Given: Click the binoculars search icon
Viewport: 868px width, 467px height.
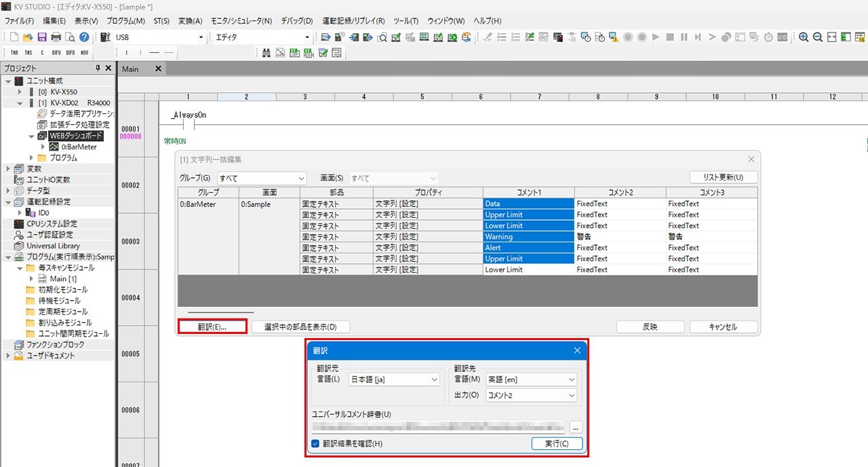Looking at the screenshot, I should click(267, 52).
